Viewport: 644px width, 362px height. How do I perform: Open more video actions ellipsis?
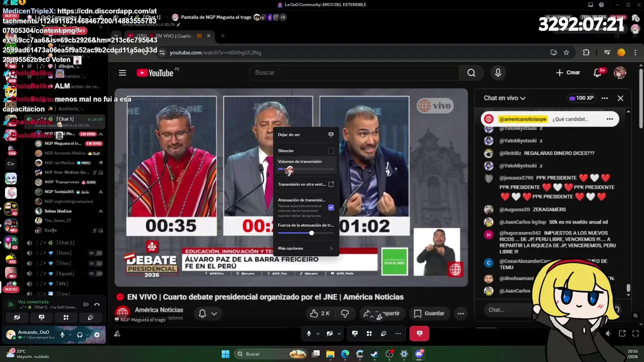460,313
